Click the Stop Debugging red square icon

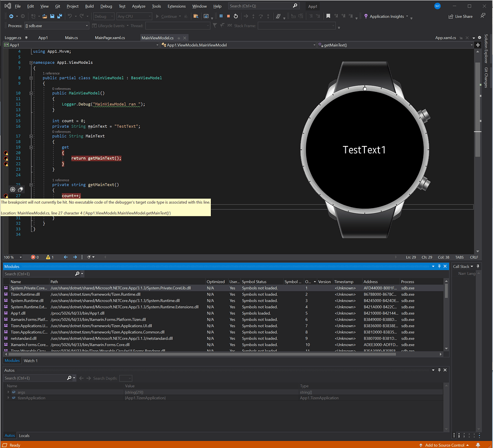pyautogui.click(x=228, y=16)
